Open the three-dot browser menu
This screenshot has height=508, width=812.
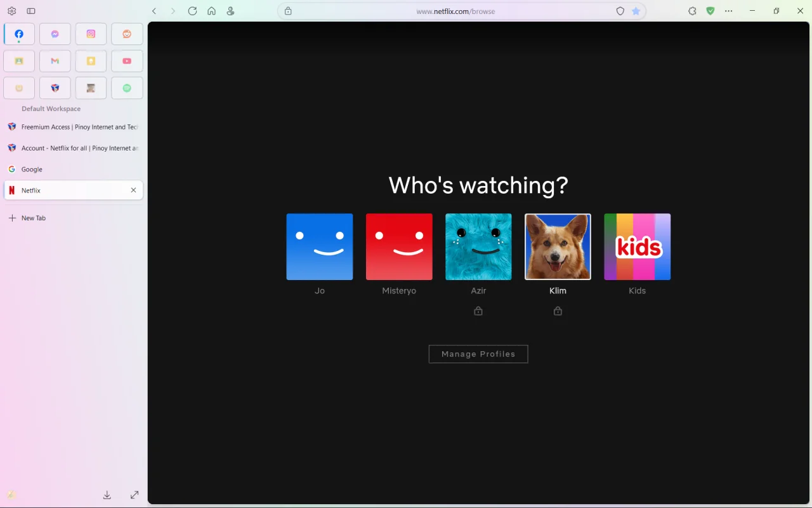click(728, 11)
